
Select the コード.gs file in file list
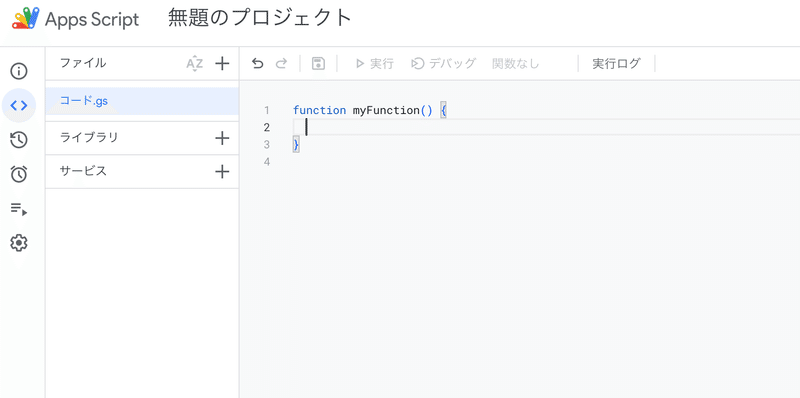pos(142,101)
